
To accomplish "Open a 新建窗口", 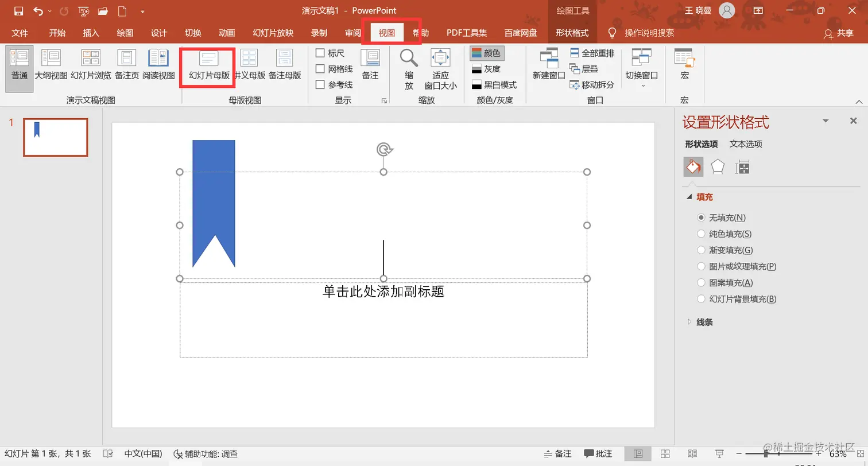I will coord(549,65).
